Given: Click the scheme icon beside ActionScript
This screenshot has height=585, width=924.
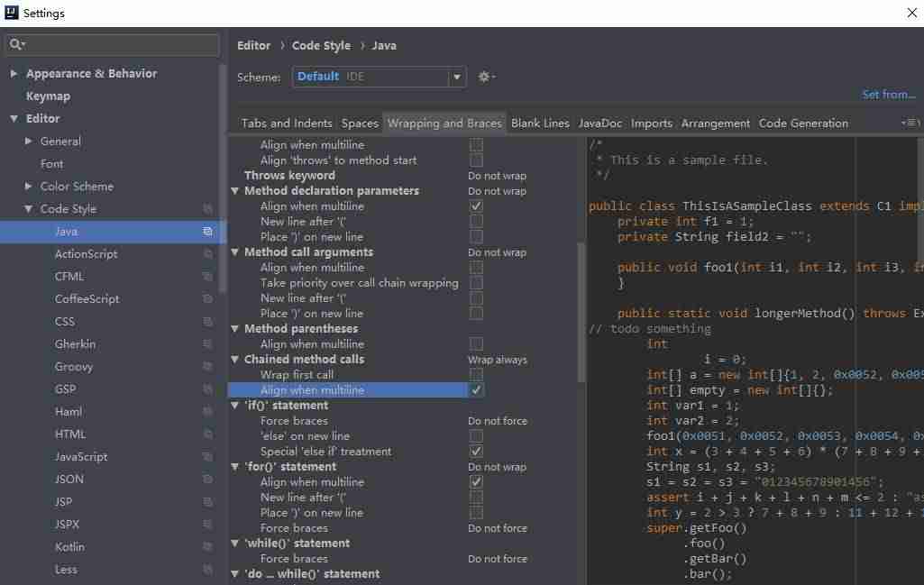Looking at the screenshot, I should tap(207, 254).
